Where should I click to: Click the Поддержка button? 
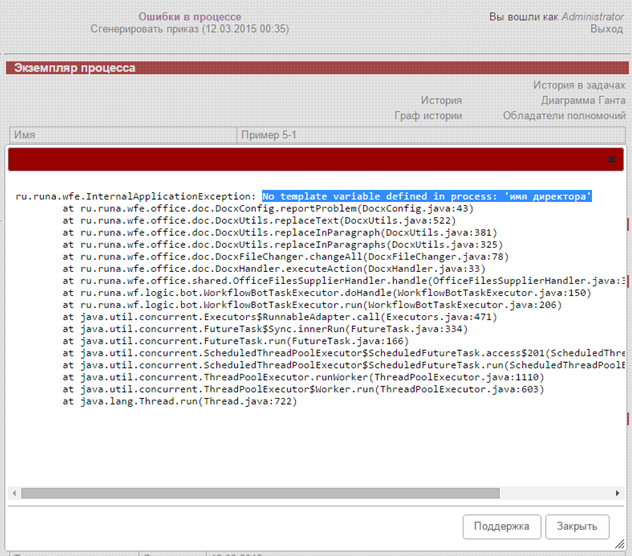(x=502, y=526)
